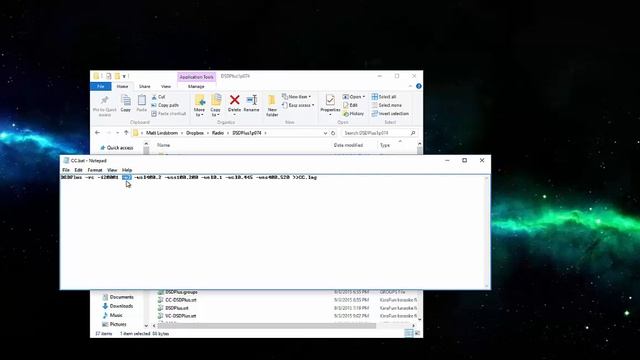Click the Move to folder icon
The image size is (640, 360).
[200, 100]
